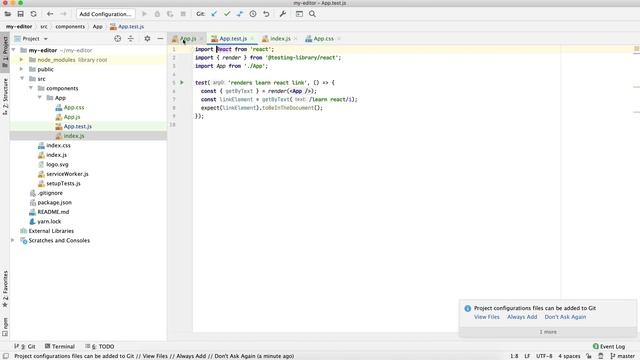Click Locate/Select Opened File target icon
This screenshot has height=360, width=640.
[x=118, y=38]
